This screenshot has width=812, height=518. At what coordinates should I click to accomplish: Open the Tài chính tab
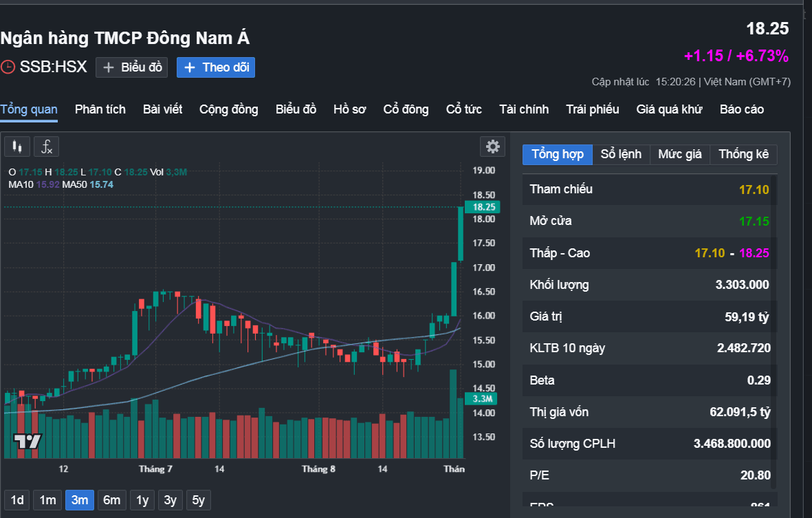click(523, 109)
